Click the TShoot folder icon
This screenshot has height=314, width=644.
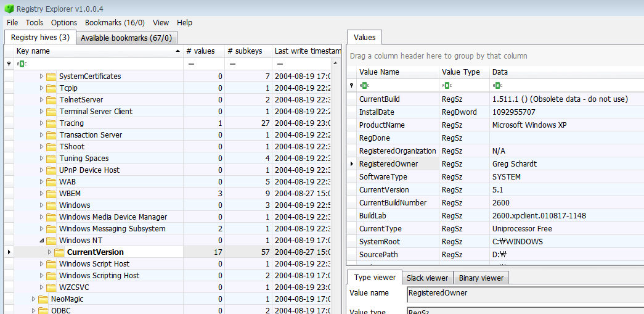point(51,147)
